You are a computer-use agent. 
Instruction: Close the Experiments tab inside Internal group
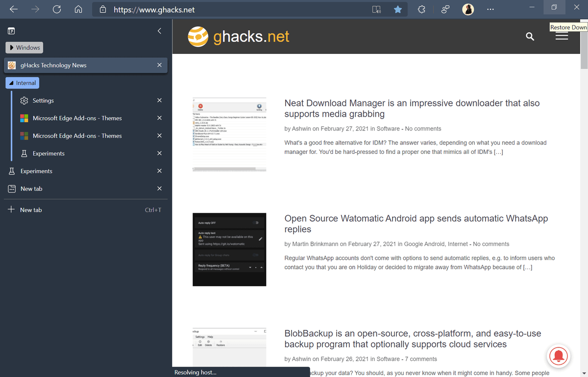[159, 153]
